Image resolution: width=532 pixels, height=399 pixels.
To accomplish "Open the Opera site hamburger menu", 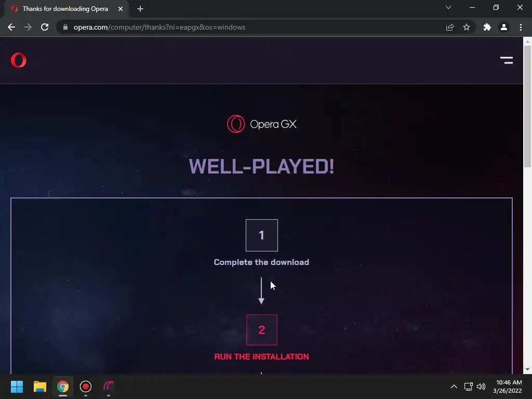I will coord(507,60).
